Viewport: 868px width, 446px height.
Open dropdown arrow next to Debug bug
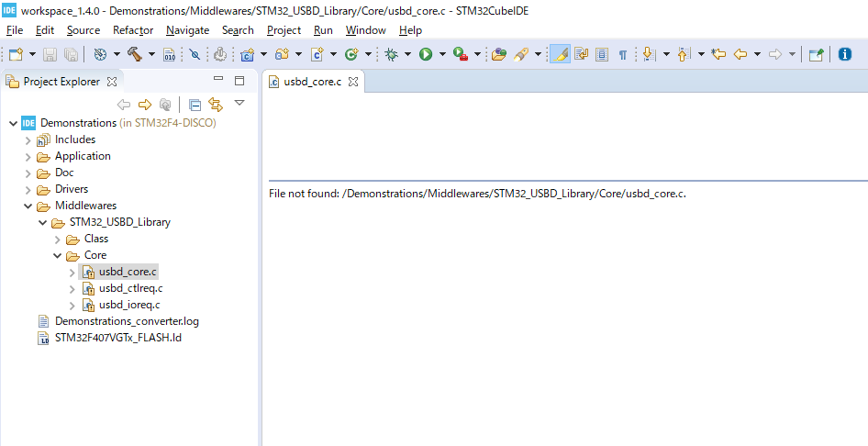[x=408, y=54]
